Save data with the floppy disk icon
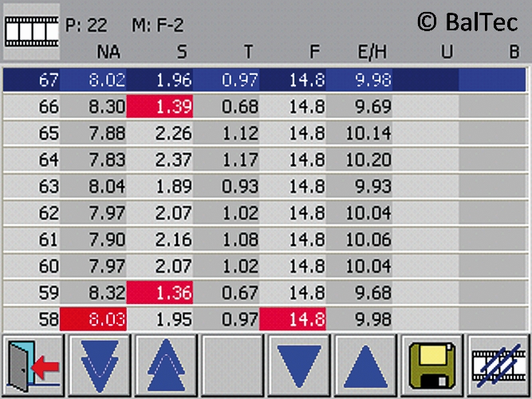The image size is (532, 399). 432,366
